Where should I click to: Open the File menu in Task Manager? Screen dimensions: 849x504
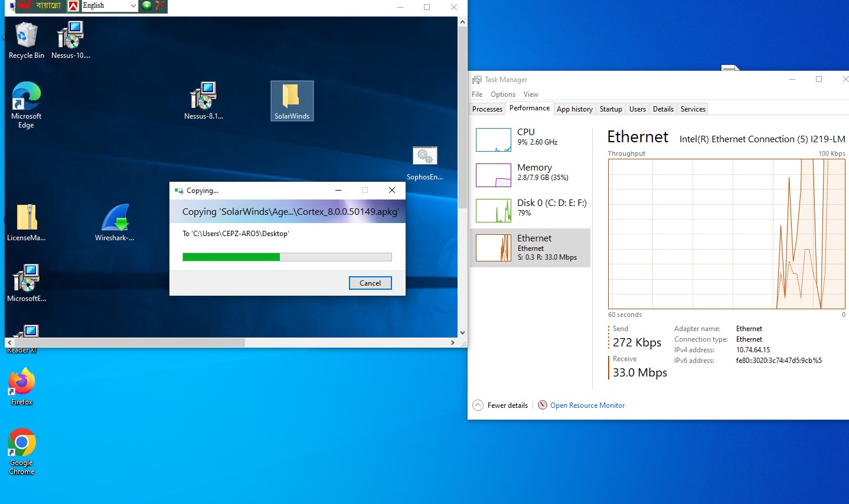pos(477,94)
